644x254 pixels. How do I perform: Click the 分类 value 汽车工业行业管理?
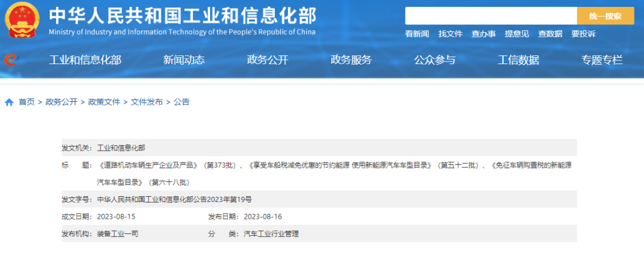point(271,234)
